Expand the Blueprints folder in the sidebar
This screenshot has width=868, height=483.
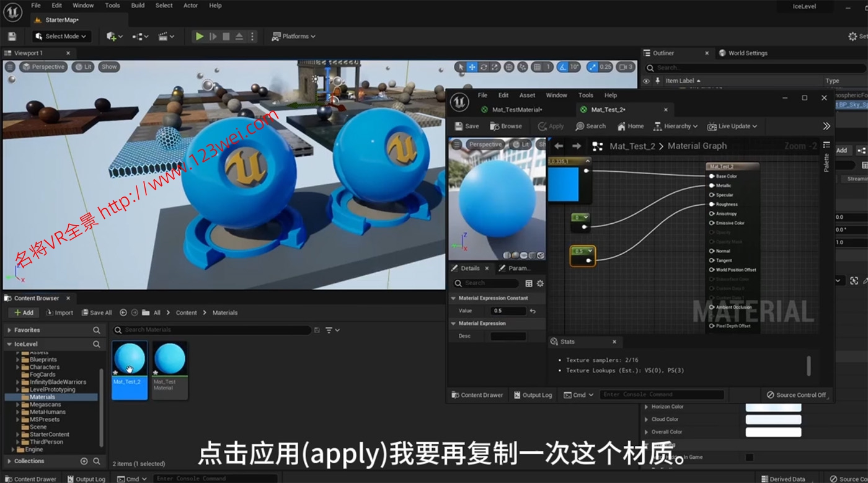(18, 359)
